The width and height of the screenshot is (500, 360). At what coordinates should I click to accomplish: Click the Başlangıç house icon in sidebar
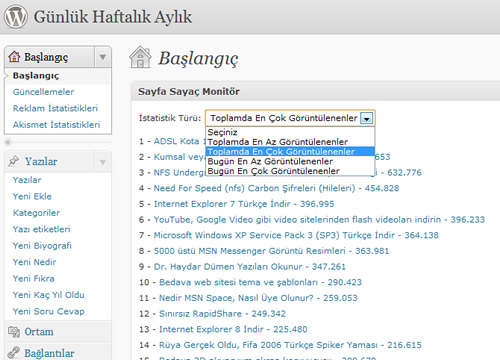tap(14, 56)
